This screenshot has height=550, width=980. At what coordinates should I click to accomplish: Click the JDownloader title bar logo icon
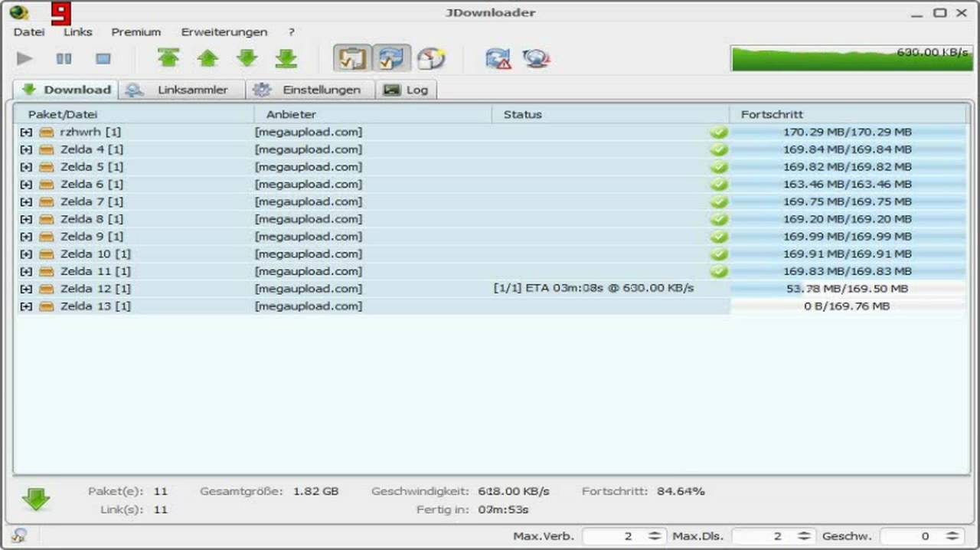coord(19,12)
